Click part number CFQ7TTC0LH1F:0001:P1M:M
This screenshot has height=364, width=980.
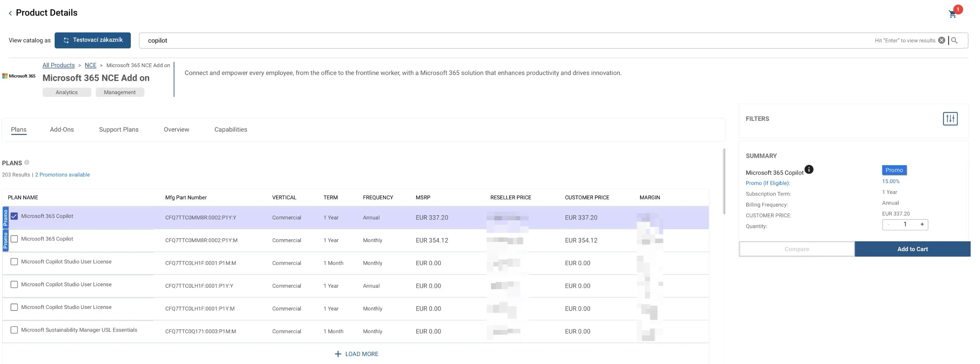[201, 263]
